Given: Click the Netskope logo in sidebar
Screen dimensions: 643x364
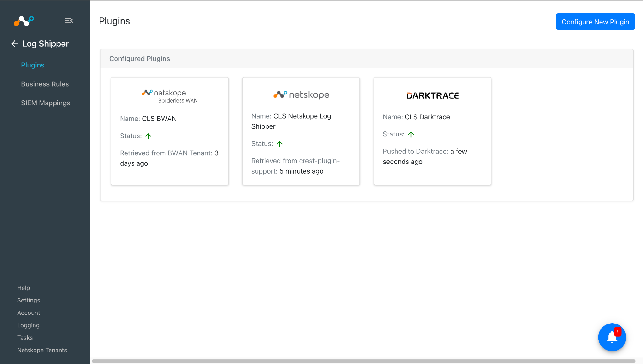Looking at the screenshot, I should [24, 21].
